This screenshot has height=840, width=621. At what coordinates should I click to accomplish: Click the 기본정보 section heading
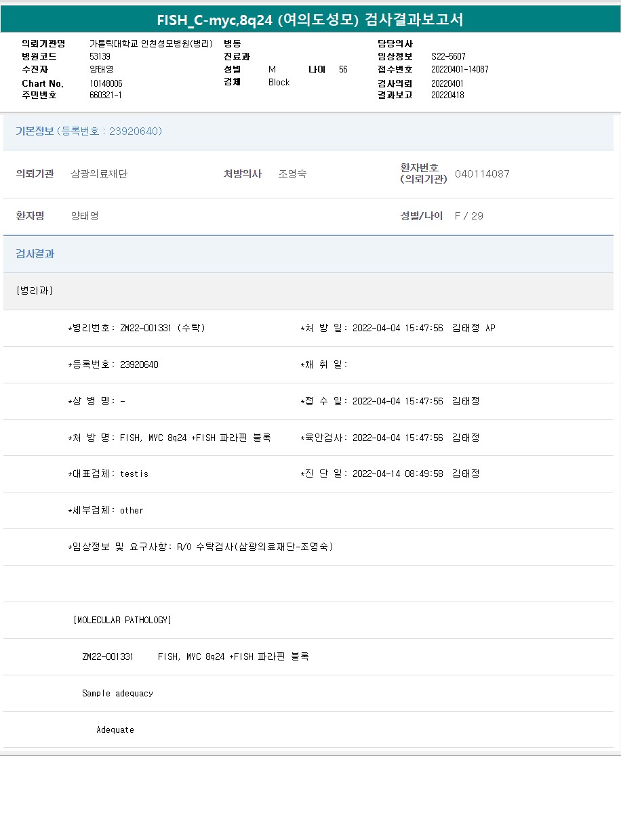pos(89,131)
